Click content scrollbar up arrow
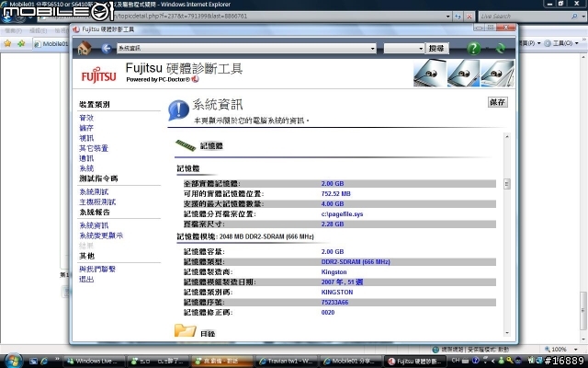 pos(507,137)
